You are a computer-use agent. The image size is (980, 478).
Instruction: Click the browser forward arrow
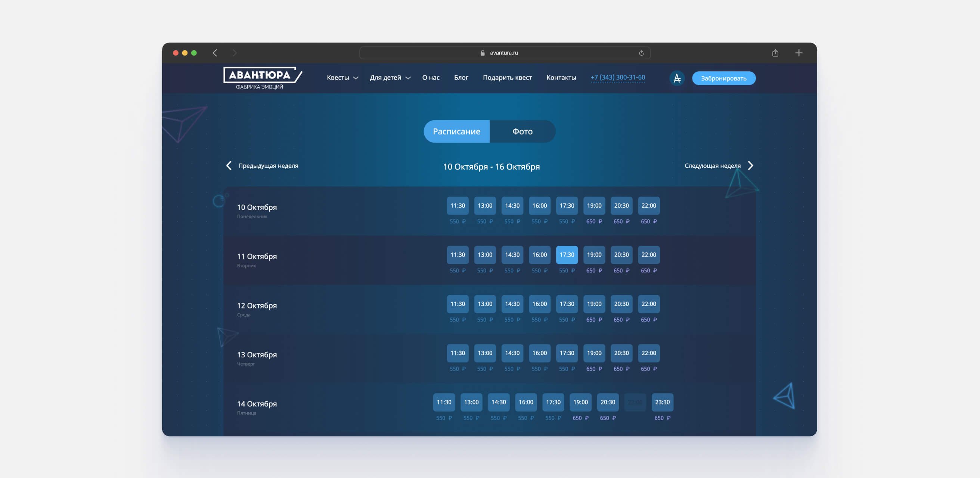point(234,53)
